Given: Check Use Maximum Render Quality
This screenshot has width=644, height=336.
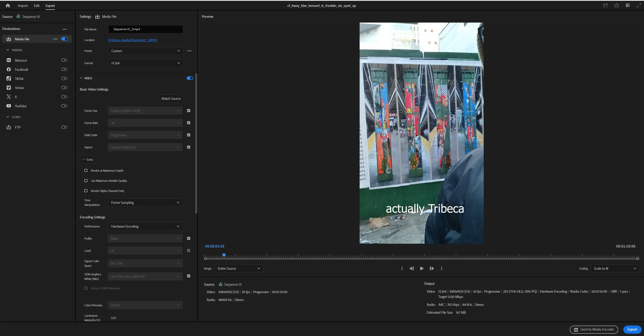Looking at the screenshot, I should click(x=86, y=181).
